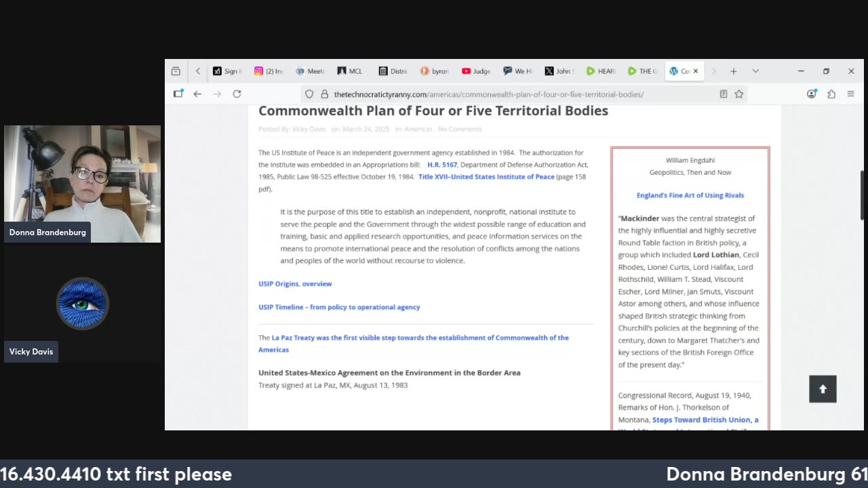
Task: Click the Commonwealth Plan article title
Action: 433,111
